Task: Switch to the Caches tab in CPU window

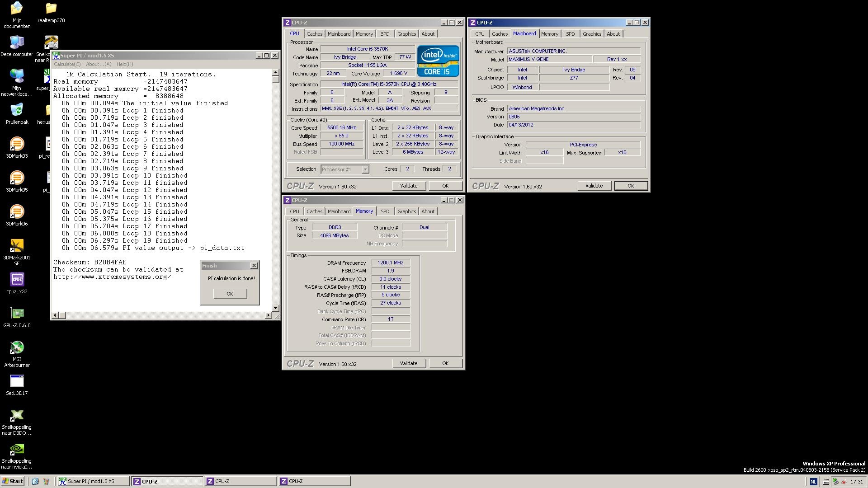Action: point(314,34)
